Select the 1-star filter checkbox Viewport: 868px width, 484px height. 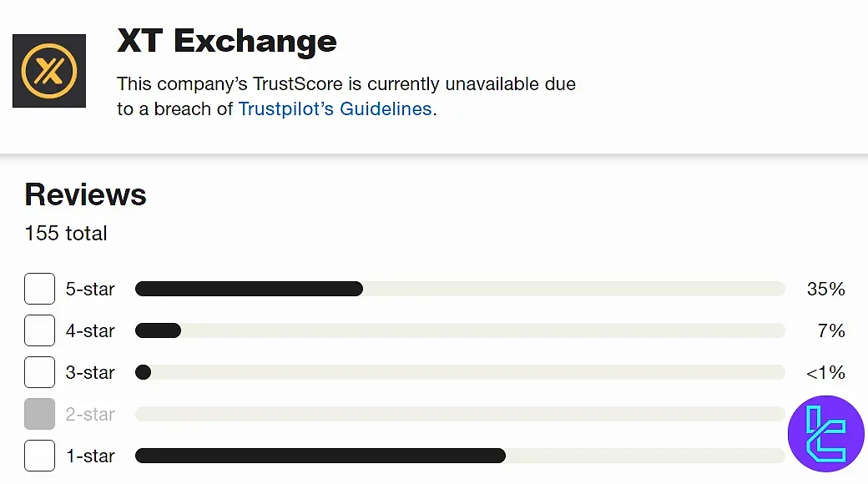coord(39,456)
